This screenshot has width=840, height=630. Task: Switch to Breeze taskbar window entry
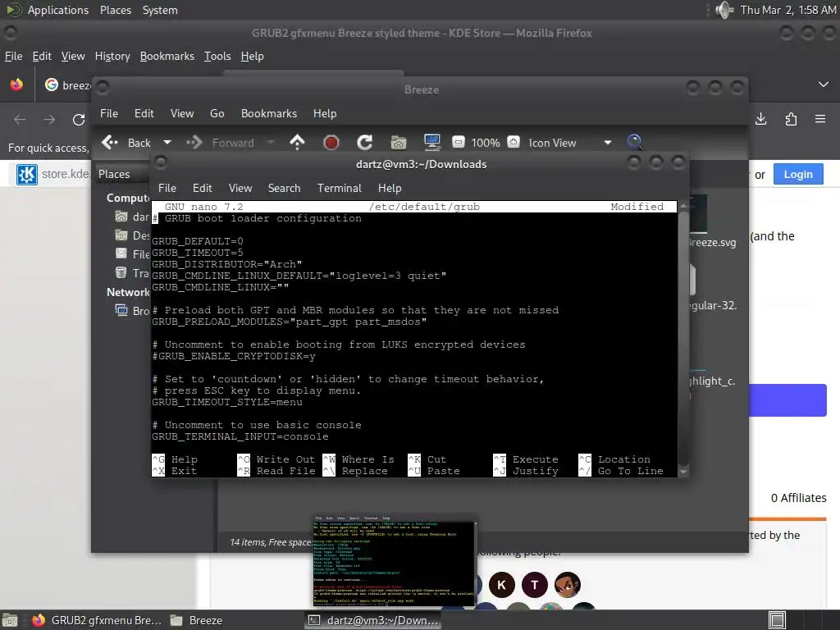click(x=196, y=620)
